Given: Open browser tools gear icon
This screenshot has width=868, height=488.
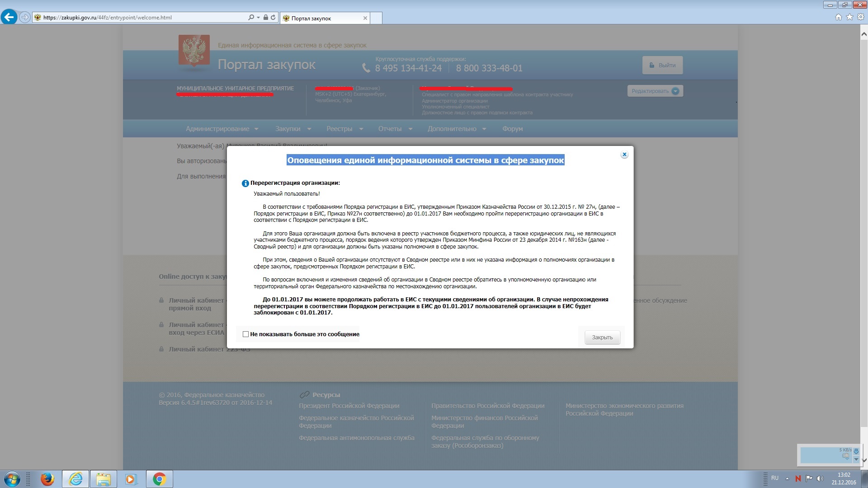Looking at the screenshot, I should click(861, 17).
